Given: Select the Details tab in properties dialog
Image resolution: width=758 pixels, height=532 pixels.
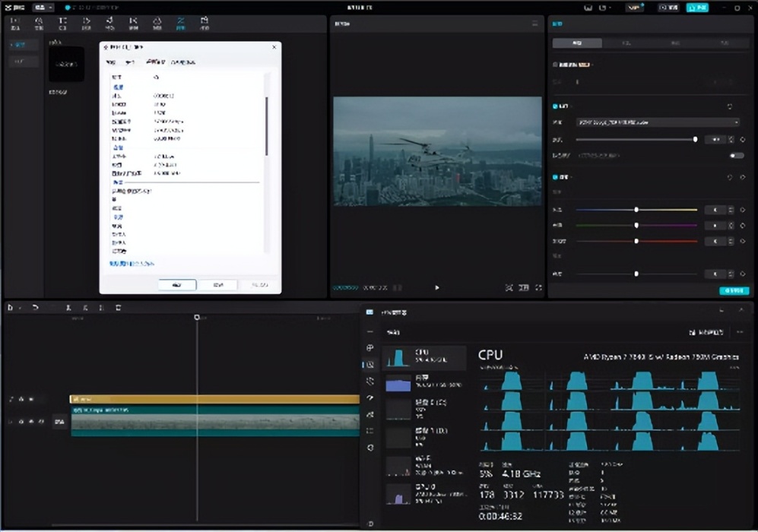Looking at the screenshot, I should pos(156,62).
